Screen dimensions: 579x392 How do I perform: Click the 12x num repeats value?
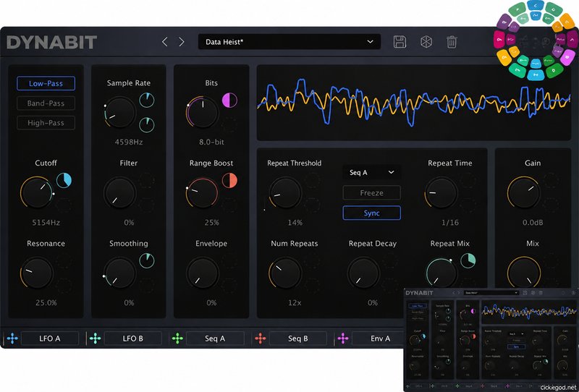pos(295,302)
